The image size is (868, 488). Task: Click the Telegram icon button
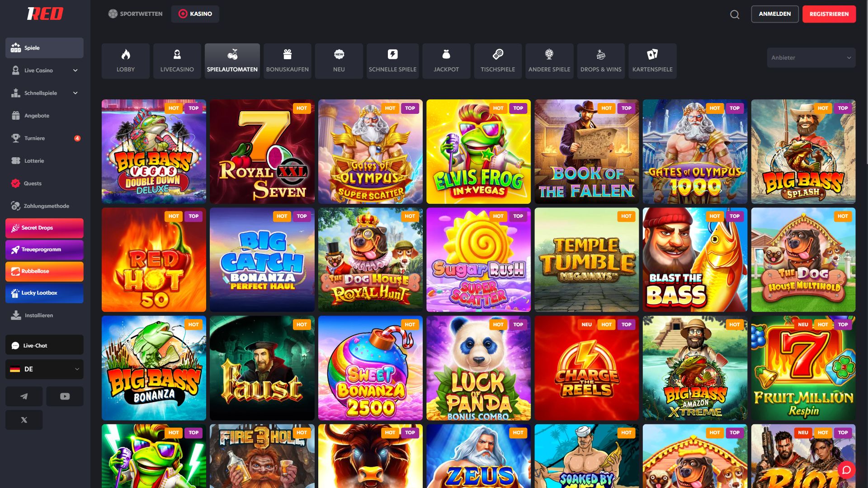[24, 396]
